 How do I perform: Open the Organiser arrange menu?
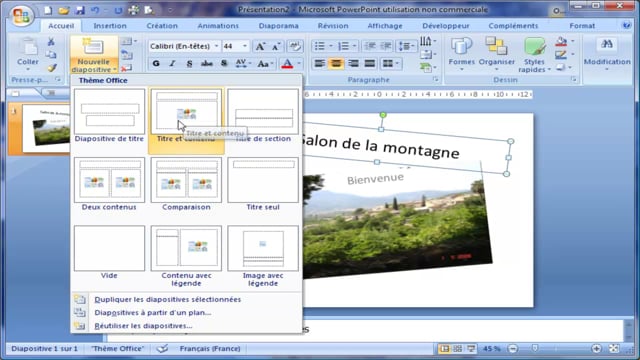pyautogui.click(x=496, y=54)
